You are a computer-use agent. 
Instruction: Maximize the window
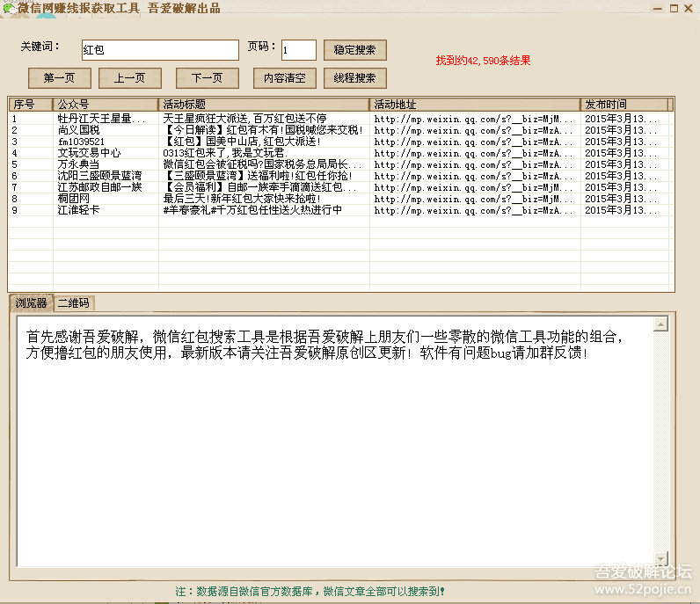point(674,9)
